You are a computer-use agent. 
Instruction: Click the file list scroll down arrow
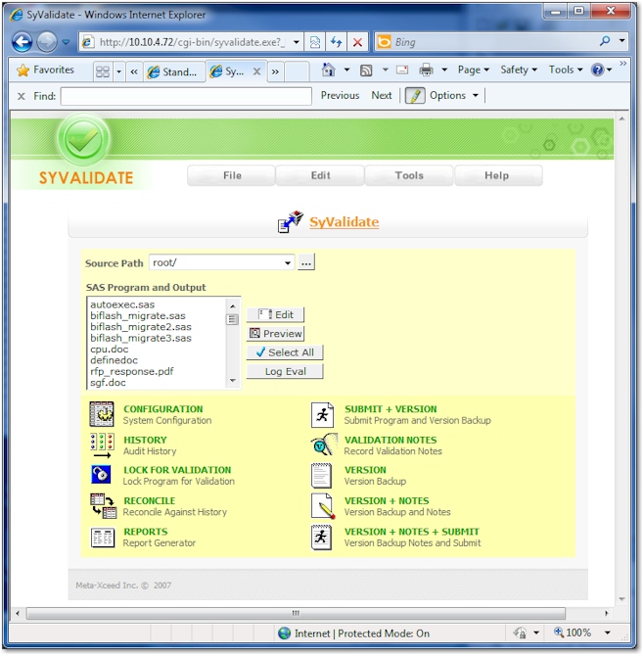233,381
